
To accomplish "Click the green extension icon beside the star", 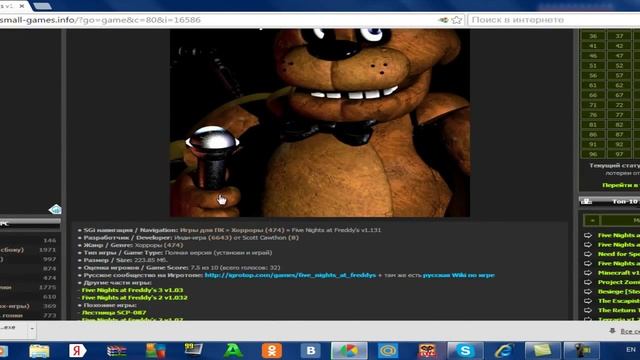I will click(x=444, y=20).
